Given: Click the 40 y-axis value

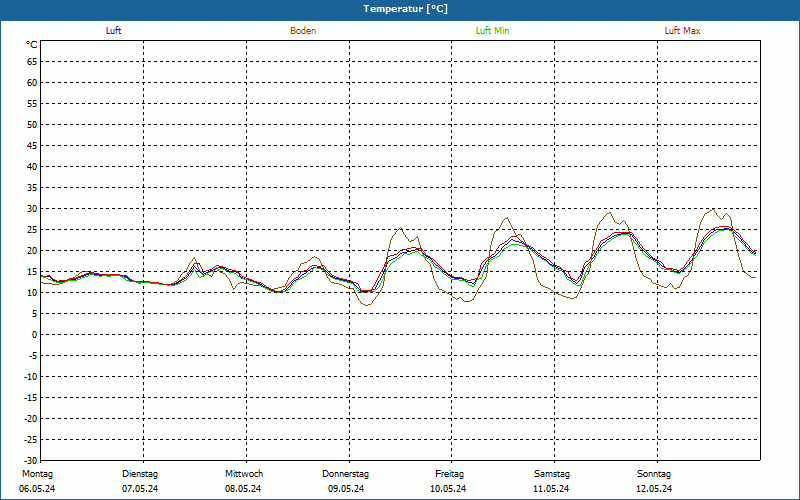Looking at the screenshot, I should point(32,167).
